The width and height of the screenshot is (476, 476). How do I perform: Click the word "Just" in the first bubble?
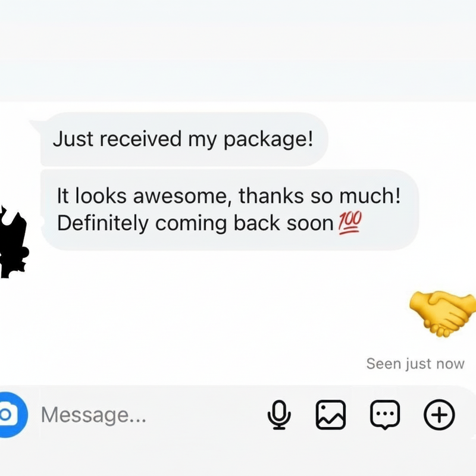[73, 139]
